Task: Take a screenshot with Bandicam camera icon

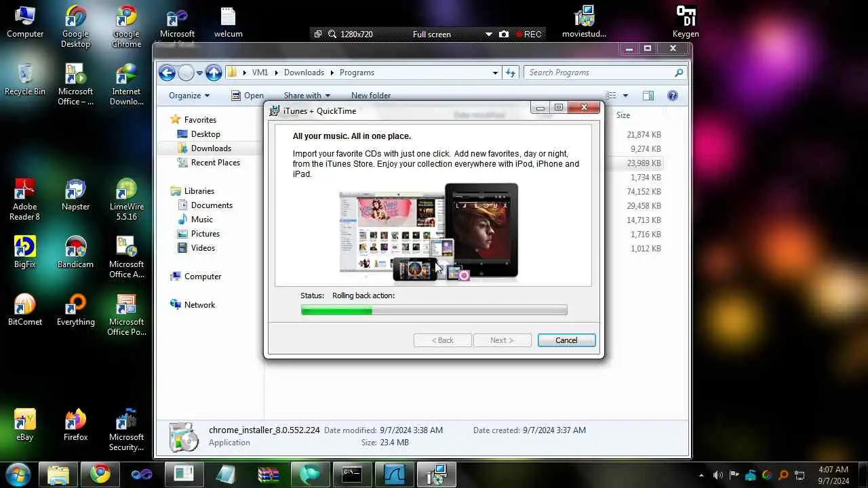Action: pyautogui.click(x=504, y=34)
